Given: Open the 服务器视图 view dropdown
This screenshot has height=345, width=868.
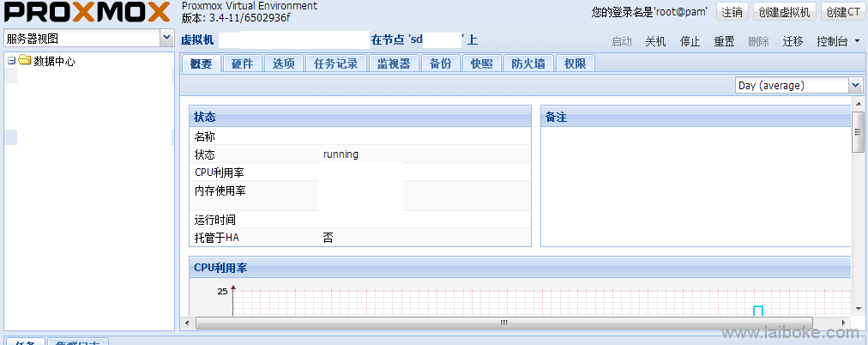Looking at the screenshot, I should coord(166,39).
